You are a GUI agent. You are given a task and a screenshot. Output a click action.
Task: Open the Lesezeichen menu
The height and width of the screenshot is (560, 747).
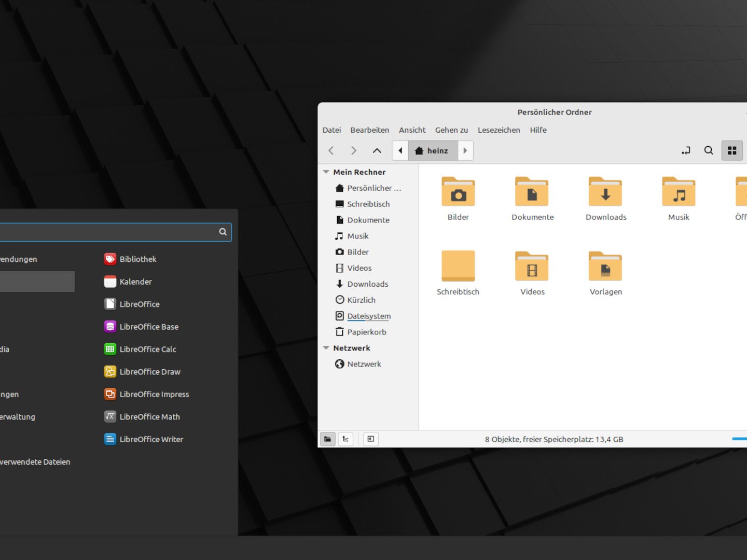click(x=499, y=130)
